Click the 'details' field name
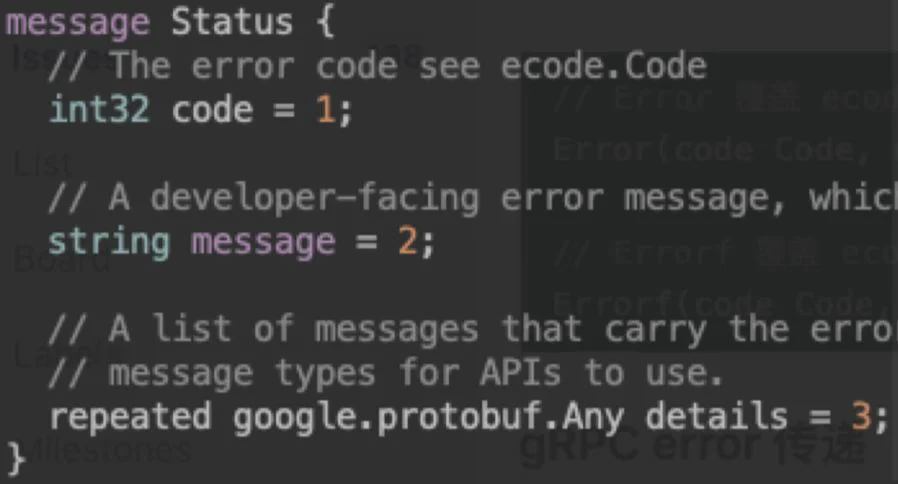This screenshot has height=484, width=898. point(716,416)
